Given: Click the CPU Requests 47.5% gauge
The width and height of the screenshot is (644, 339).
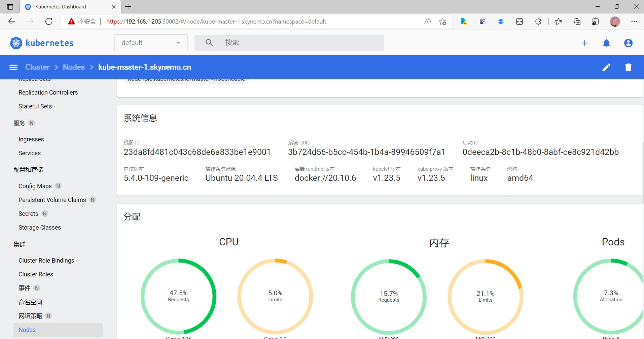Looking at the screenshot, I should click(179, 296).
